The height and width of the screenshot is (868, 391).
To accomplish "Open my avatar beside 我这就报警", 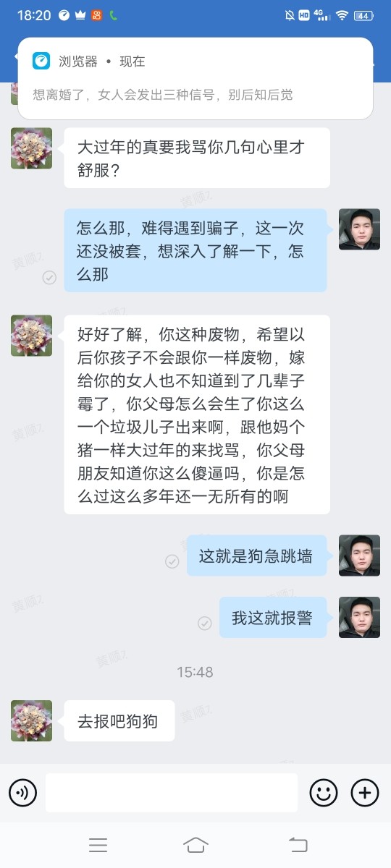I will [359, 617].
